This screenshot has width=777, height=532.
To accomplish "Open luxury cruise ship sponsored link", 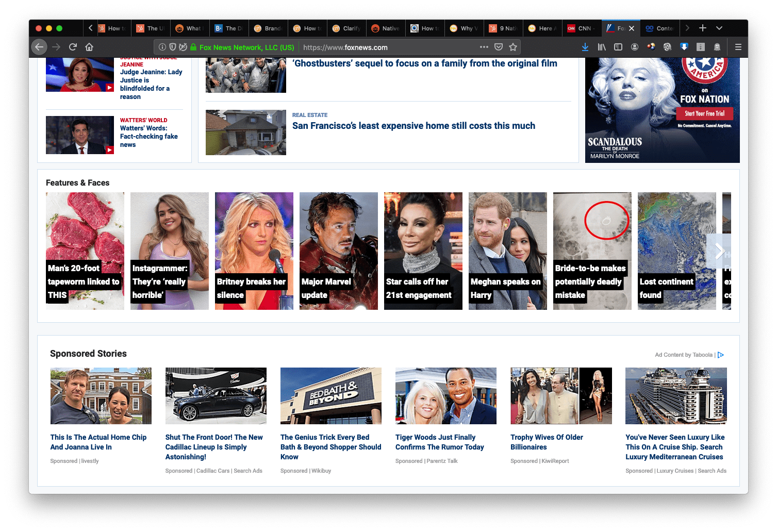I will coord(675,447).
